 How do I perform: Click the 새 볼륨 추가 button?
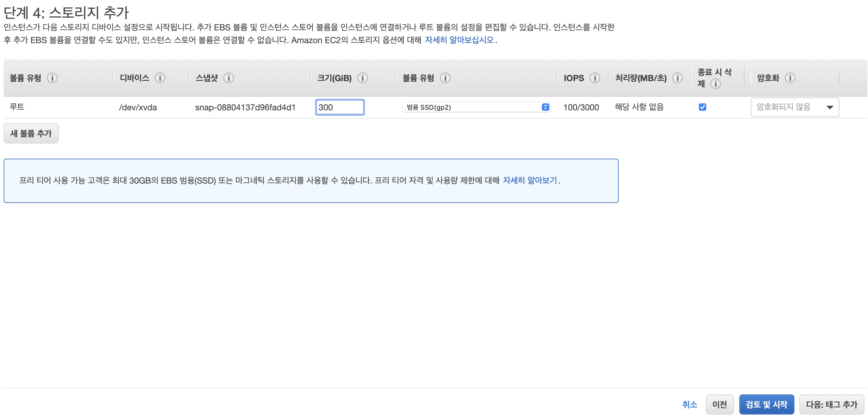31,133
